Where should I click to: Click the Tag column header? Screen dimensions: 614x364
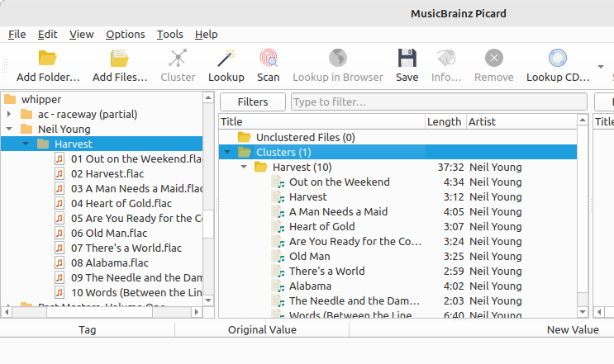[88, 329]
